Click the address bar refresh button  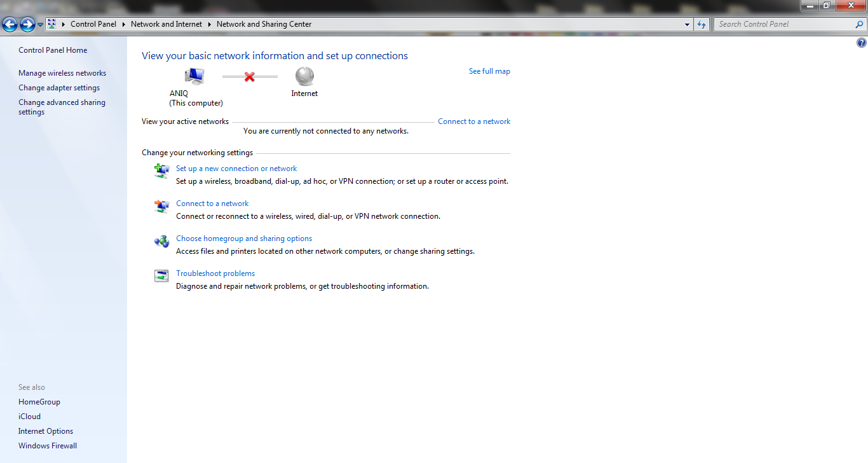pos(702,24)
